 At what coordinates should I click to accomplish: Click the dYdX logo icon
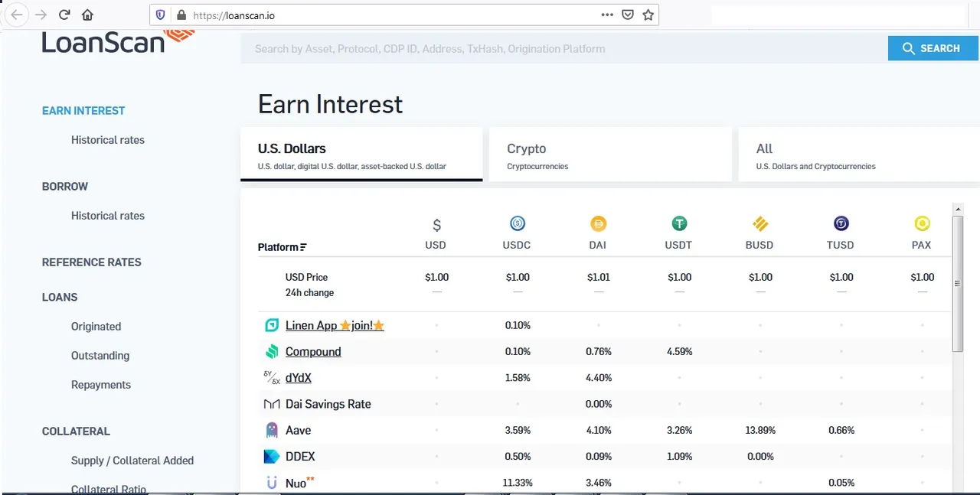click(271, 378)
